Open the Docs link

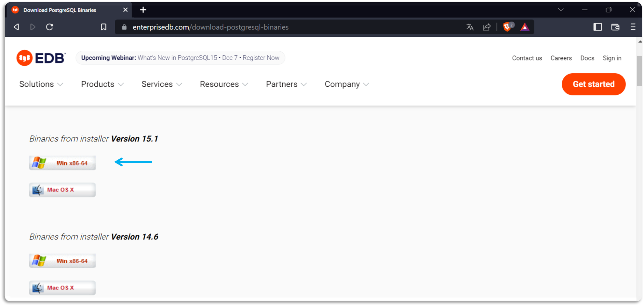[587, 58]
